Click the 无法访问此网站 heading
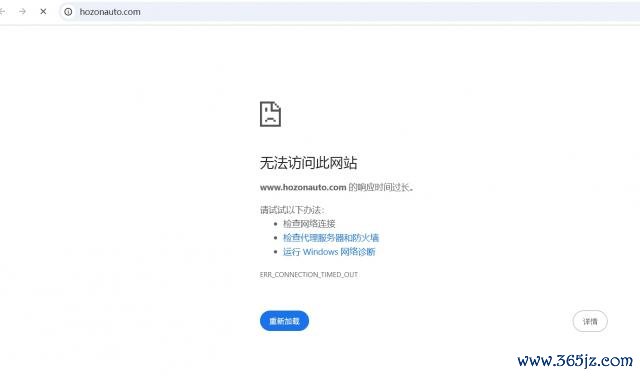 309,163
